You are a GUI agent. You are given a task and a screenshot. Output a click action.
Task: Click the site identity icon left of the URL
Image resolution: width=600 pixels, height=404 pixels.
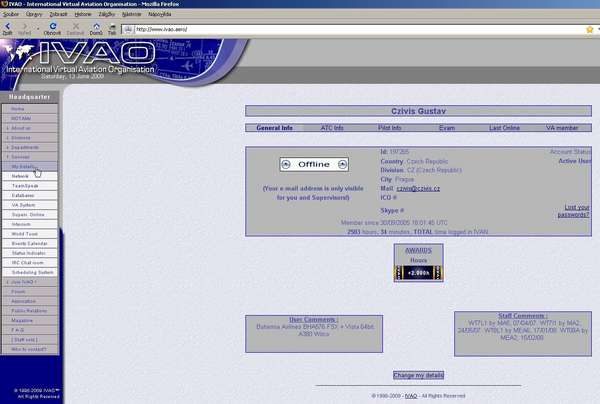point(128,29)
